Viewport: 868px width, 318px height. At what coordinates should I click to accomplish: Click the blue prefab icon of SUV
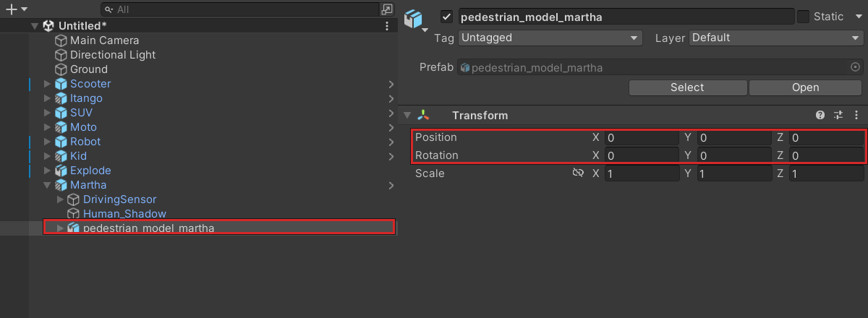point(61,113)
